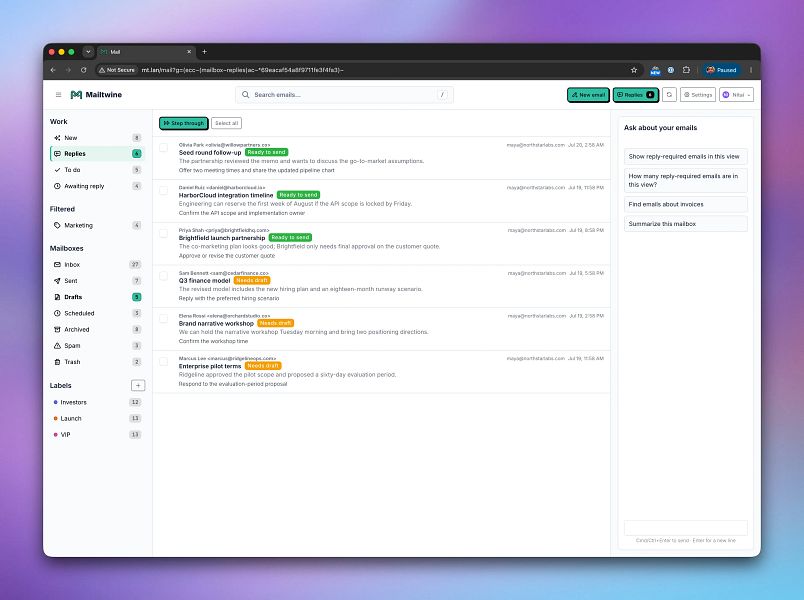Reload the browser page
The image size is (804, 600).
tap(84, 70)
